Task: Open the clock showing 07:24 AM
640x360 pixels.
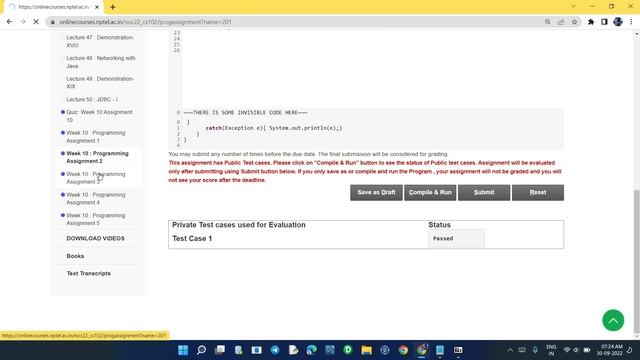Action: (x=610, y=350)
